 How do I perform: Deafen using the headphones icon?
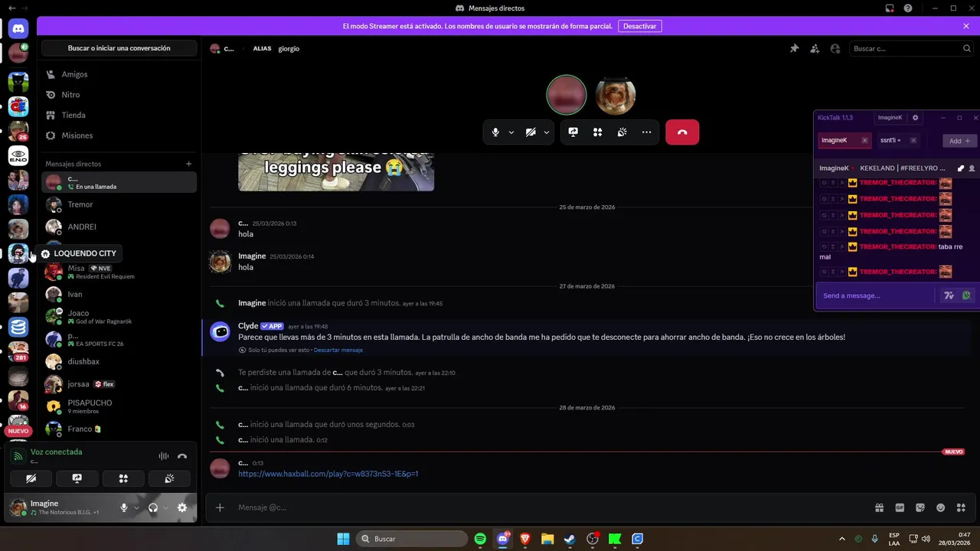point(153,507)
